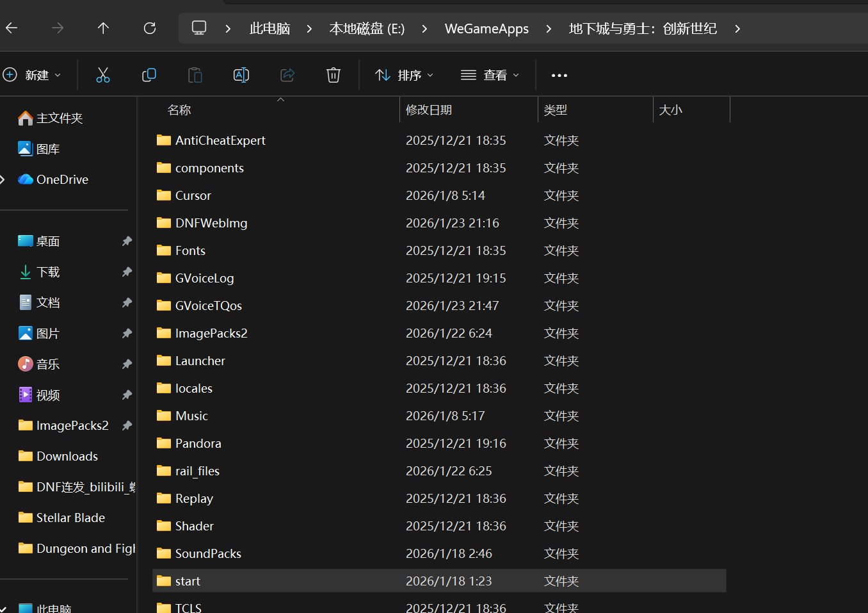868x613 pixels.
Task: Expand the 排序 sort dropdown
Action: [404, 75]
